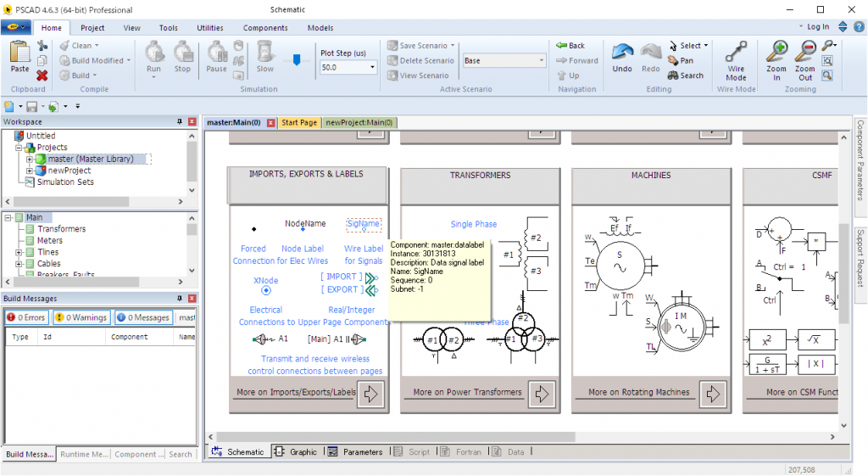Click the Undo arrow icon
868x476 pixels.
(622, 56)
